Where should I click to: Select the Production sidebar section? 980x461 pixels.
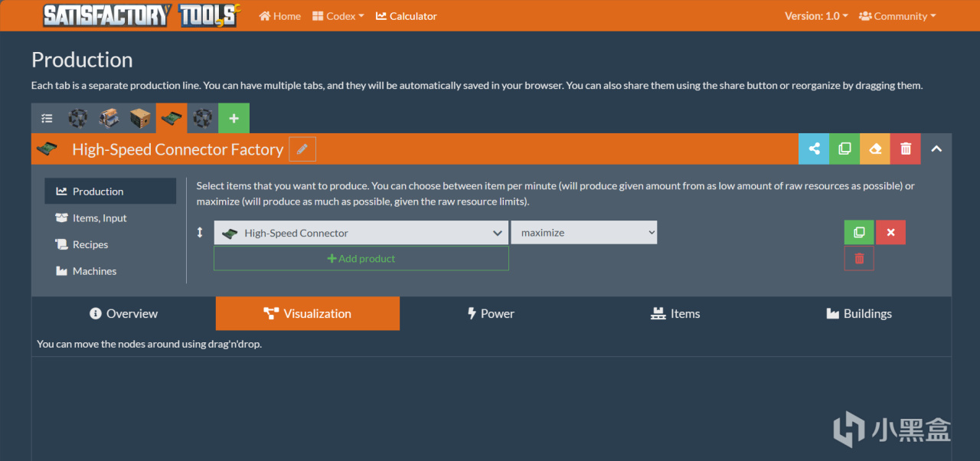(110, 191)
